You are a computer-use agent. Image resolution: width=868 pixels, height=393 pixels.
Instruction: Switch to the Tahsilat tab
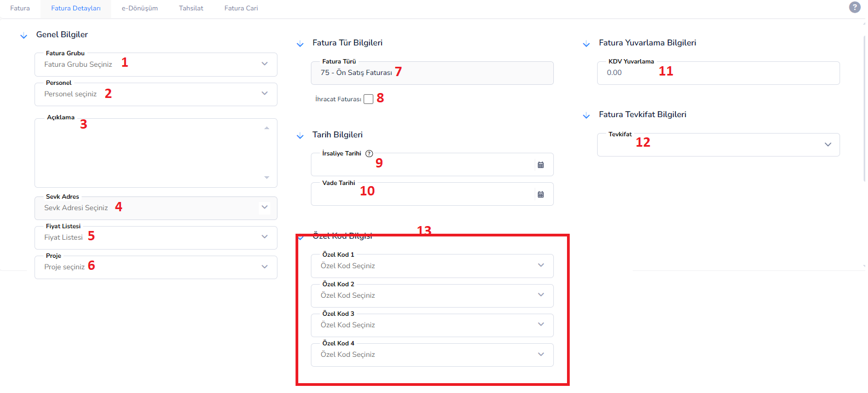pos(191,8)
